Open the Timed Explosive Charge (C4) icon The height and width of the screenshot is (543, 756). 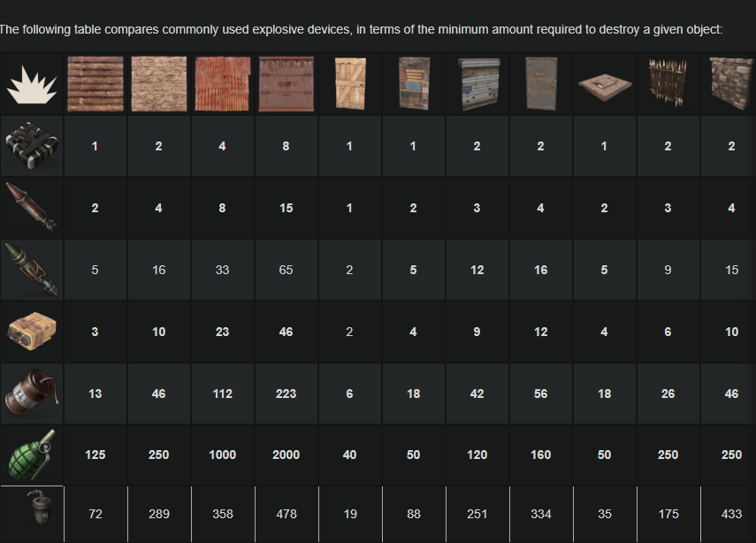[32, 146]
